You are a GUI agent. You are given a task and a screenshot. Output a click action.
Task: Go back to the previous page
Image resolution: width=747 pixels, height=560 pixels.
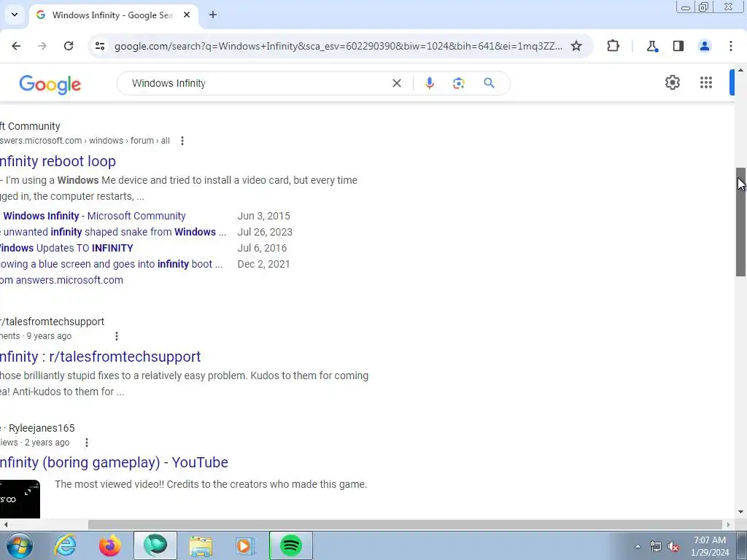tap(16, 46)
